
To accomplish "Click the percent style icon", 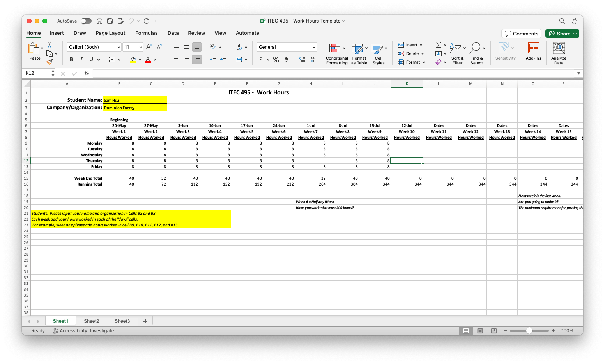I will (276, 60).
